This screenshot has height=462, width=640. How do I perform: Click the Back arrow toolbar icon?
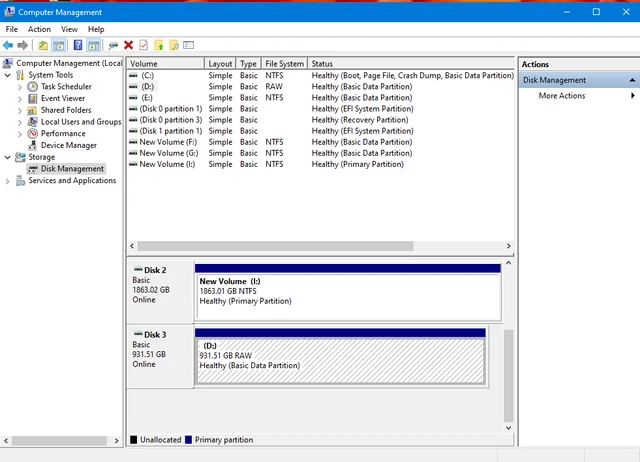coord(8,45)
